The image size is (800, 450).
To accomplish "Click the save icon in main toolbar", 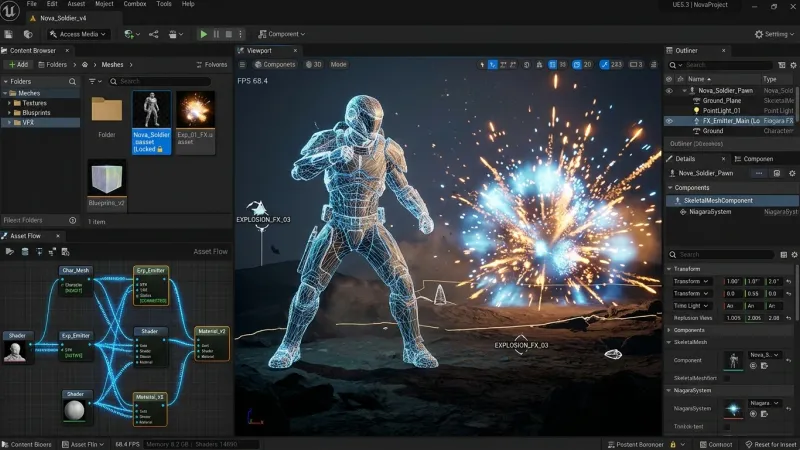I will [x=8, y=34].
